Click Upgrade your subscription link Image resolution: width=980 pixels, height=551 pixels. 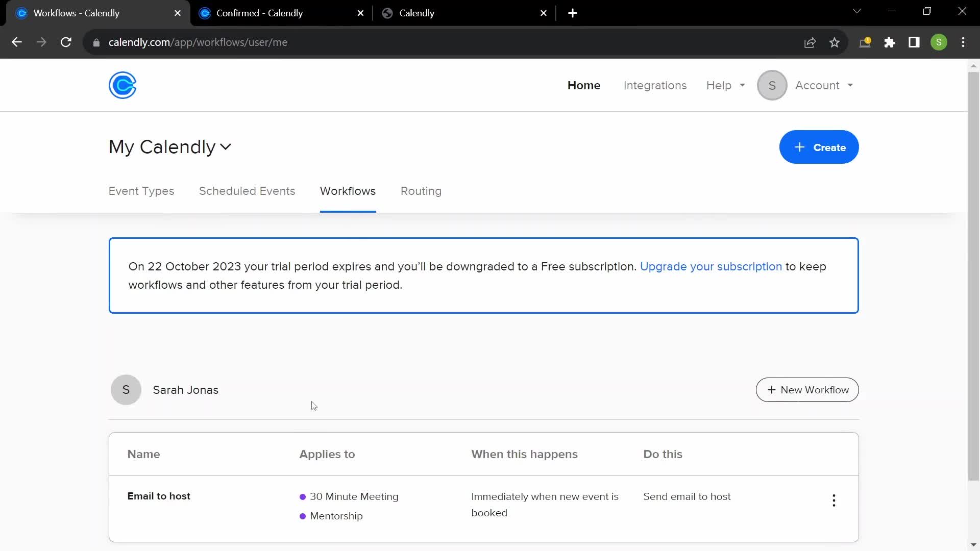pyautogui.click(x=711, y=266)
